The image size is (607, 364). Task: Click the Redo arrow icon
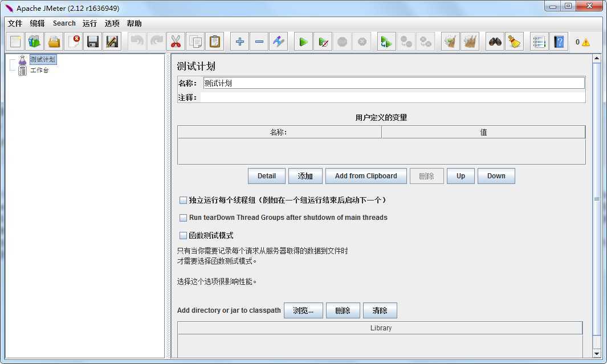coord(156,42)
